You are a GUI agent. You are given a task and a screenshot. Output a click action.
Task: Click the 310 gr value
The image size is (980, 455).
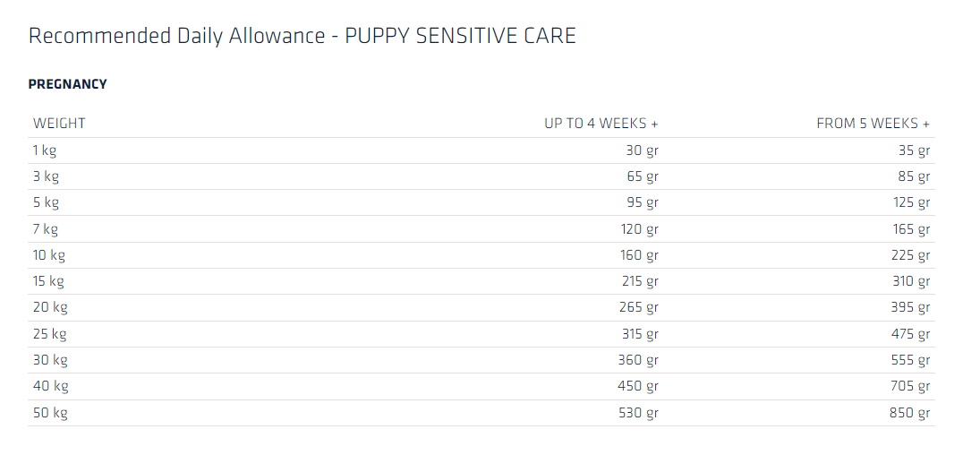[x=911, y=281]
